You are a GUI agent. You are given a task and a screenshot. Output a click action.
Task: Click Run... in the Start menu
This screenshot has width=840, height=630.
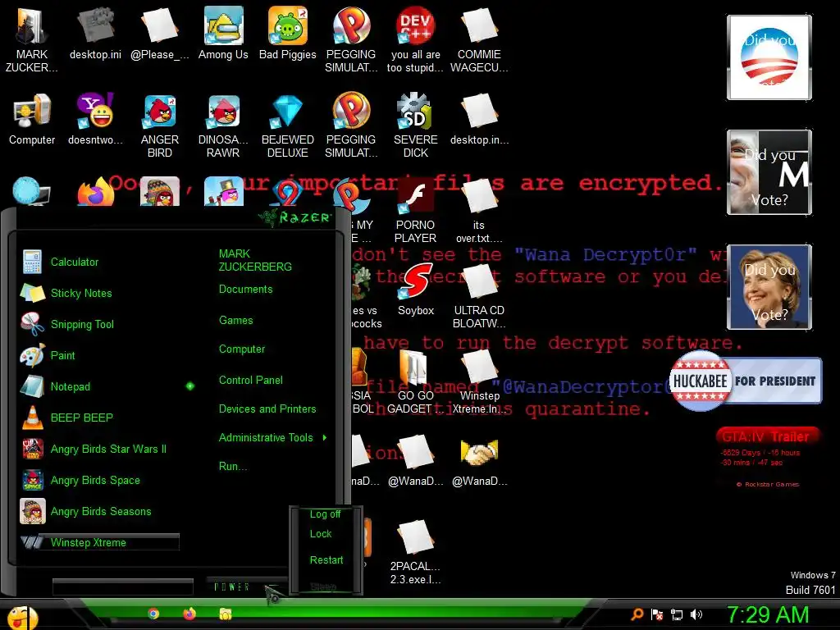coord(232,466)
